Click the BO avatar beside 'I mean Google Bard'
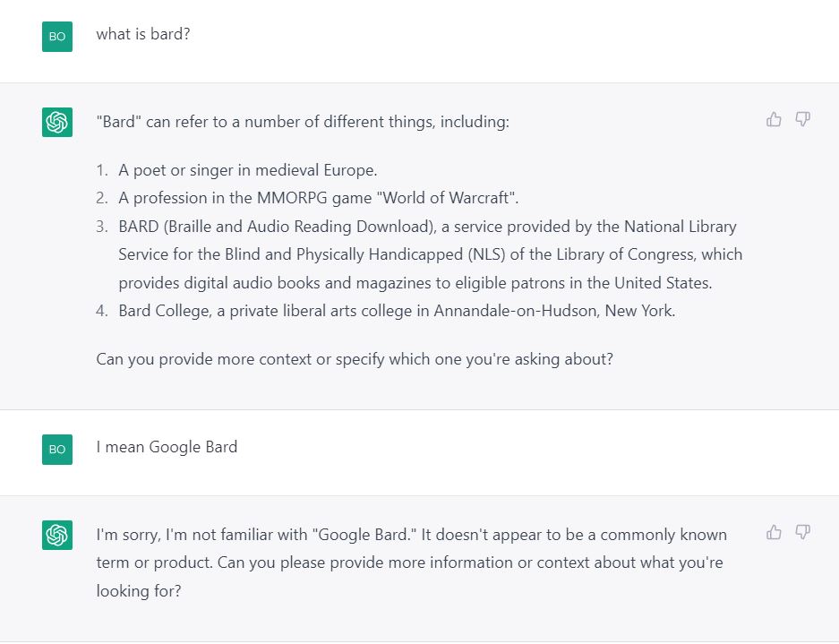The image size is (839, 644). (x=57, y=449)
